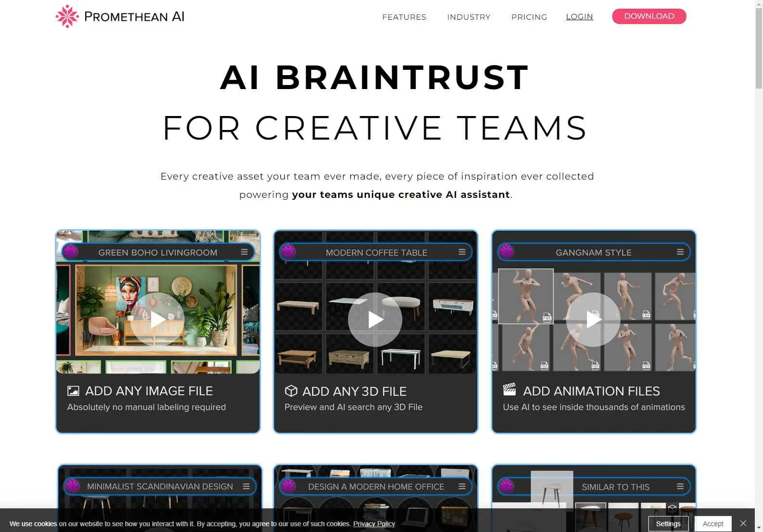Click the ADD ANIMATION FILES heading

click(592, 391)
